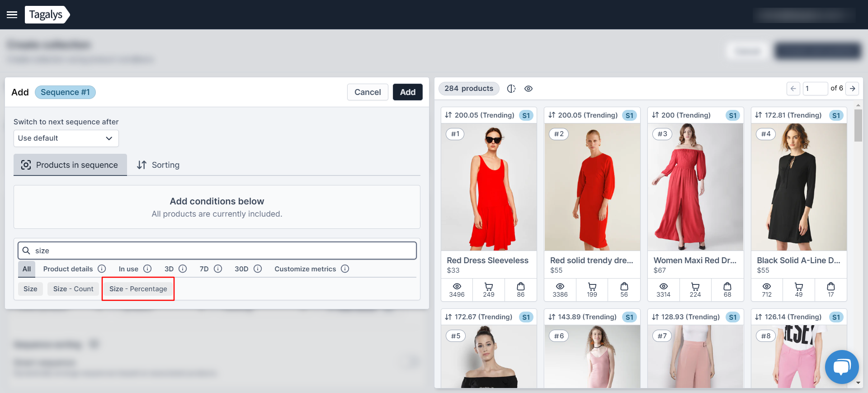Viewport: 868px width, 393px height.
Task: Click bag icon of Women Maxi Red Dress
Action: [x=727, y=286]
